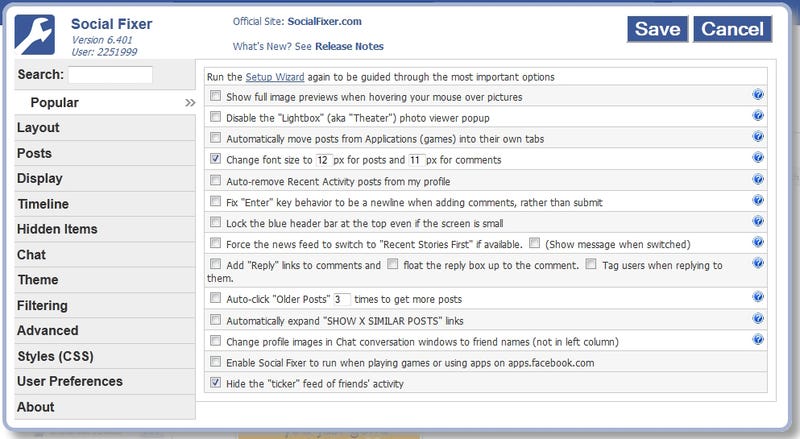Save the Social Fixer options
The image size is (800, 439).
click(x=657, y=29)
